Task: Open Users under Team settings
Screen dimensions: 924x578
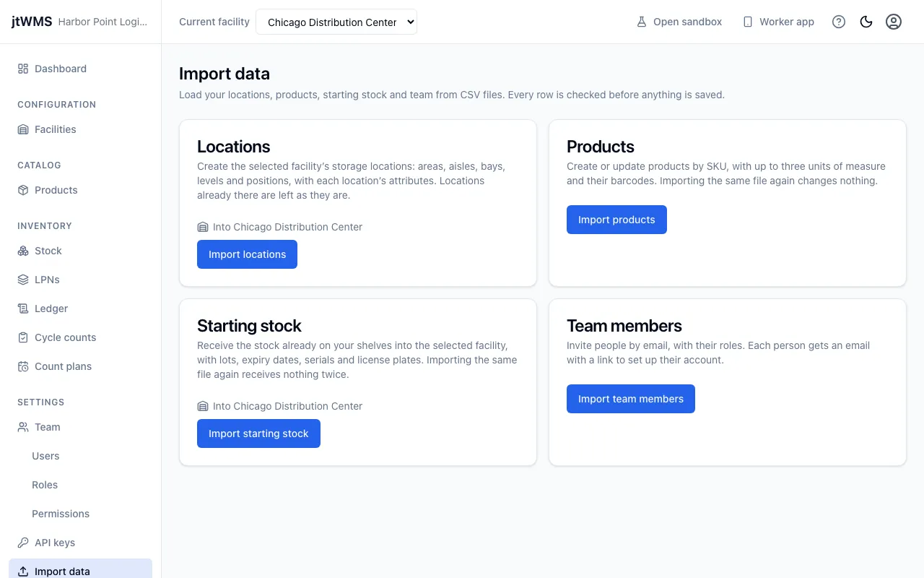Action: [x=45, y=456]
